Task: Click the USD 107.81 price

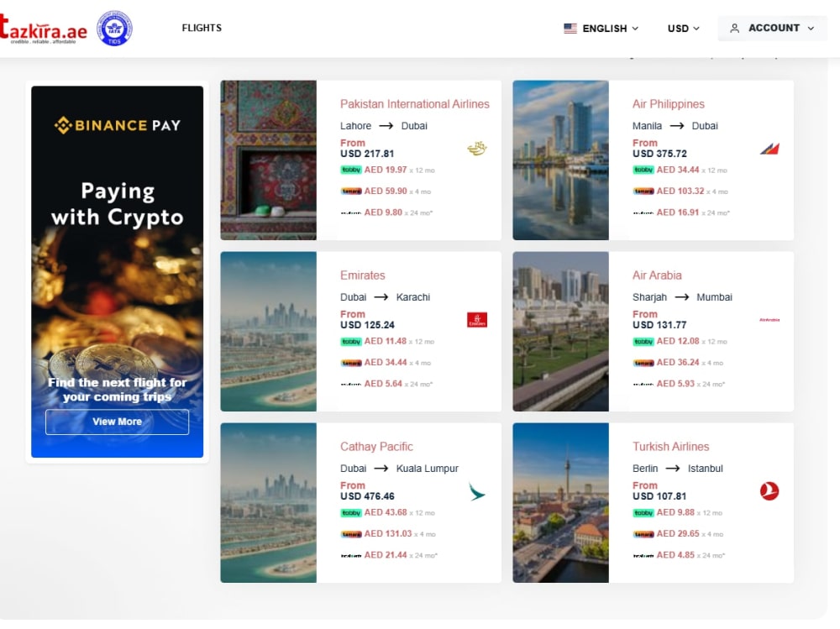Action: (659, 496)
